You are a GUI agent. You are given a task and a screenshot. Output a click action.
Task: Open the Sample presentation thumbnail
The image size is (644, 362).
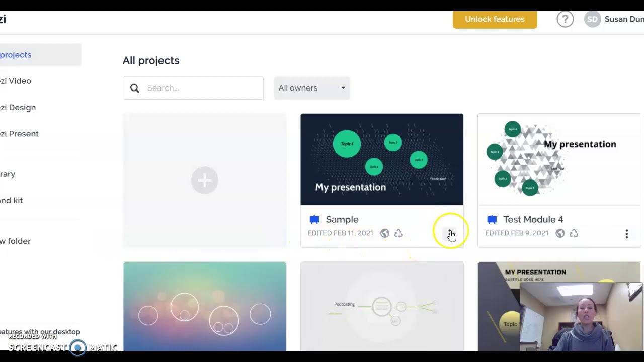pos(382,159)
